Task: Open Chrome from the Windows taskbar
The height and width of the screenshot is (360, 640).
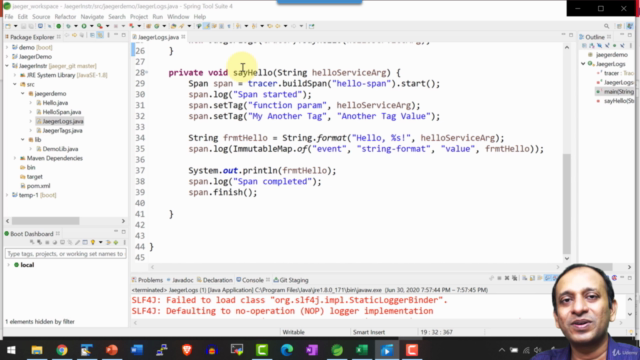Action: [x=62, y=350]
